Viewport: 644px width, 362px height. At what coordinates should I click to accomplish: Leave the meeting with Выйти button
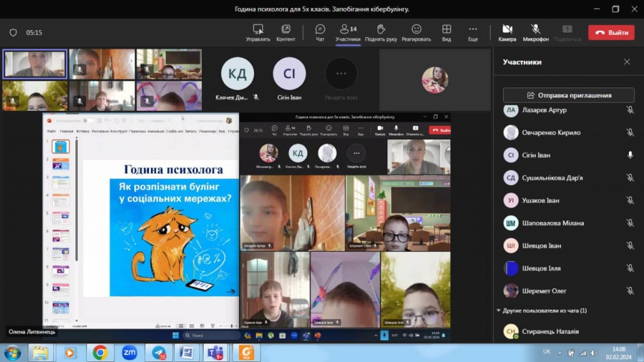pyautogui.click(x=611, y=33)
